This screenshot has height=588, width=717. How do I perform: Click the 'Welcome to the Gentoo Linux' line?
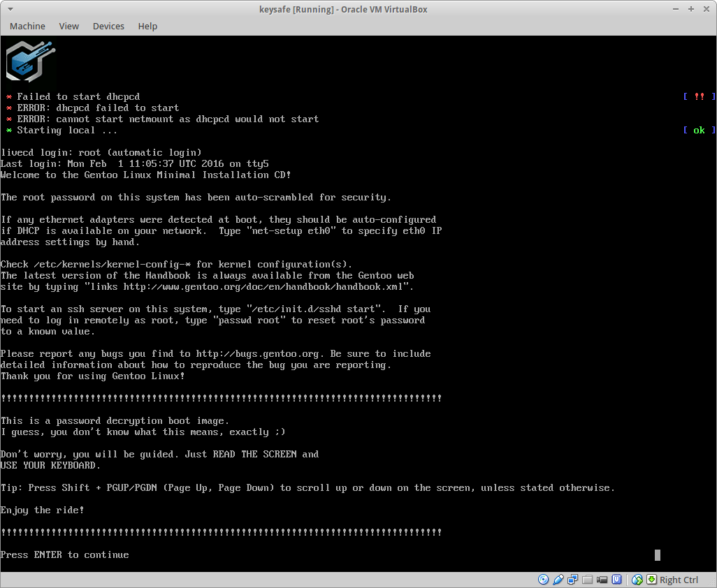[146, 175]
